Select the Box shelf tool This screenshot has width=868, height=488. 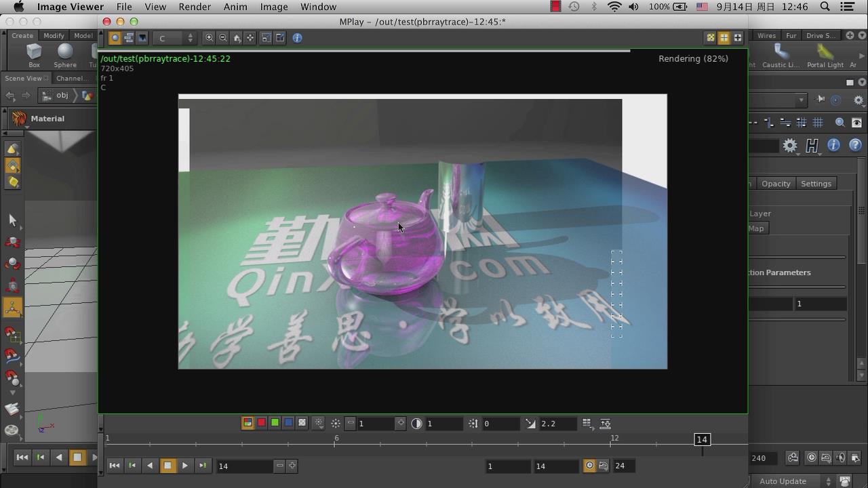click(34, 56)
